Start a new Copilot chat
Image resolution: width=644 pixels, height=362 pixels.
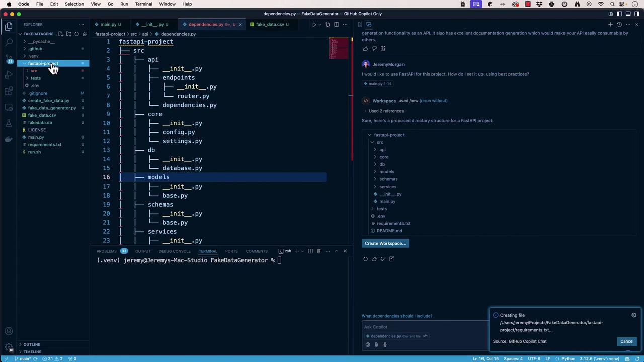[610, 24]
